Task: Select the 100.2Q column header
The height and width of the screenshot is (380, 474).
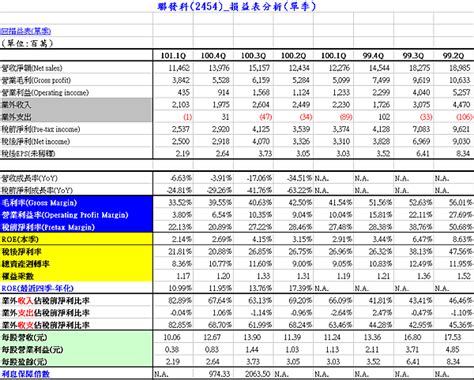Action: tap(293, 55)
